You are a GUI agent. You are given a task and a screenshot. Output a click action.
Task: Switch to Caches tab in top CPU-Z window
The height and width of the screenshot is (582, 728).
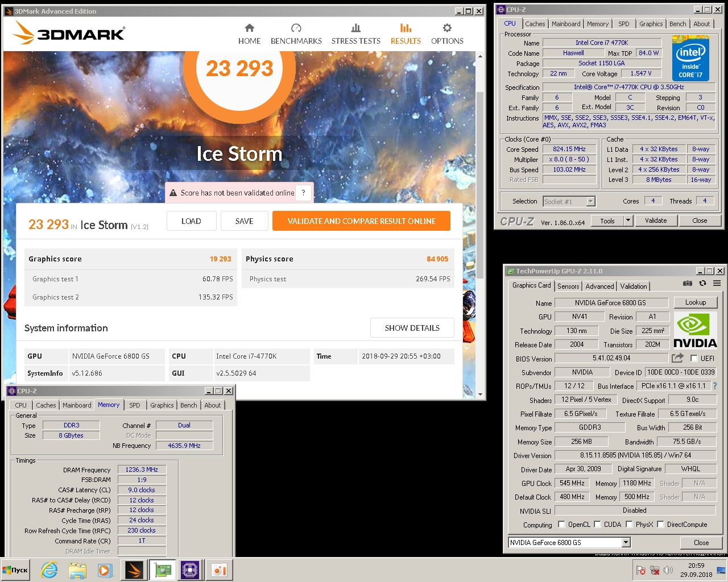click(x=535, y=24)
